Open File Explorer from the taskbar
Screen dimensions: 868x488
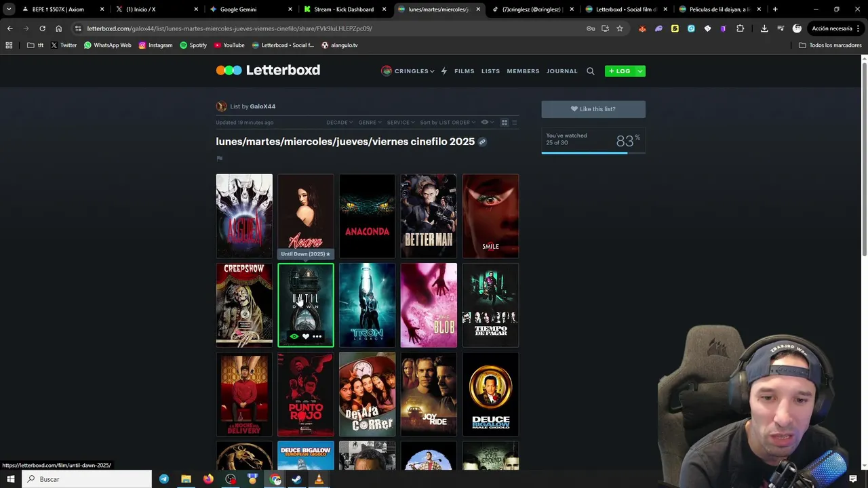[x=186, y=479]
